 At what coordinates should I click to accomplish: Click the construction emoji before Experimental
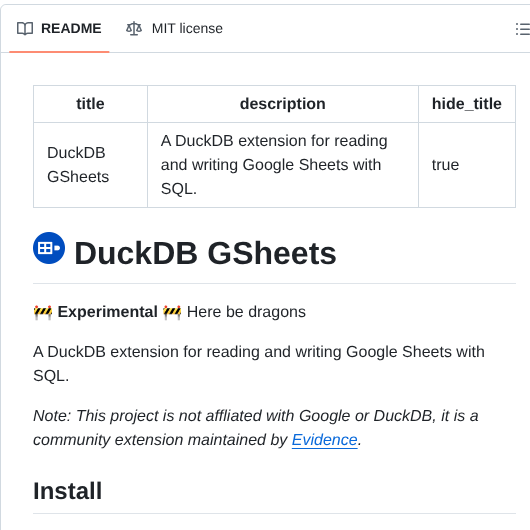[43, 312]
